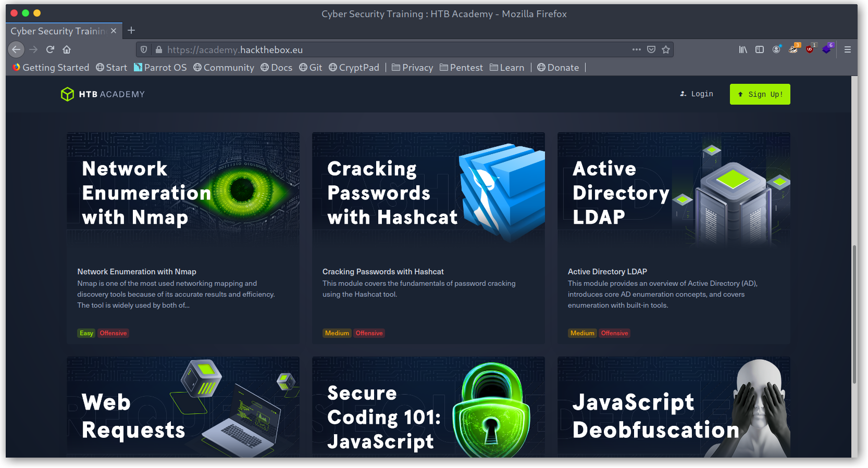Select the Cyber Security Training tab

[x=64, y=31]
